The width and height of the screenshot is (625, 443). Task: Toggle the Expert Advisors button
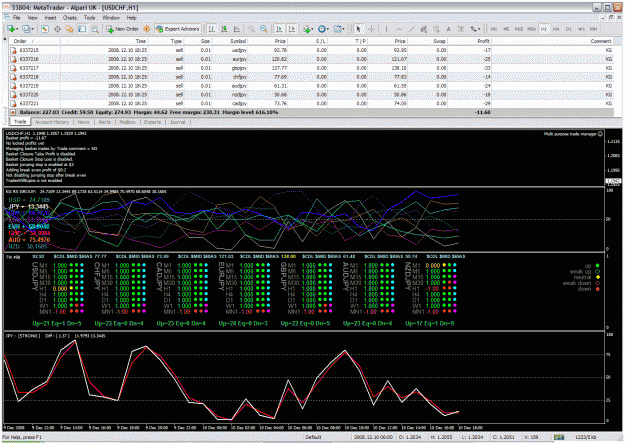tap(178, 29)
